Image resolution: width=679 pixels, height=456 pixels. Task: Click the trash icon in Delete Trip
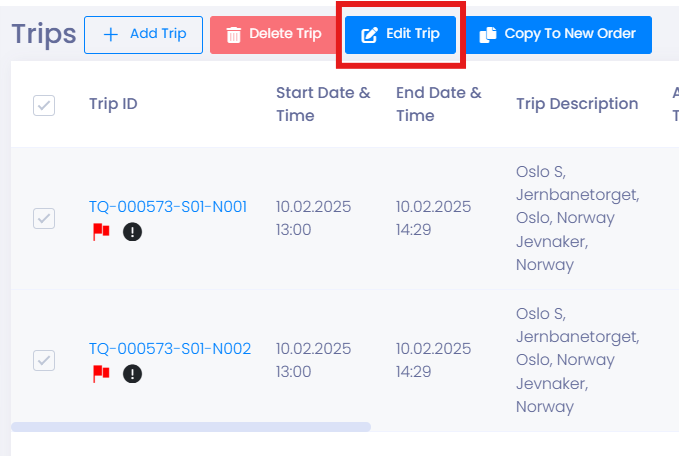tap(233, 35)
